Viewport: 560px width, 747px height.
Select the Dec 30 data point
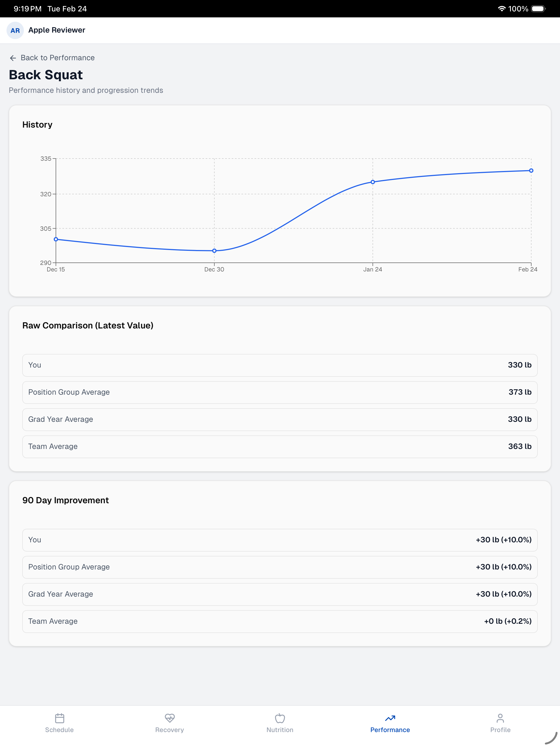[x=214, y=251]
